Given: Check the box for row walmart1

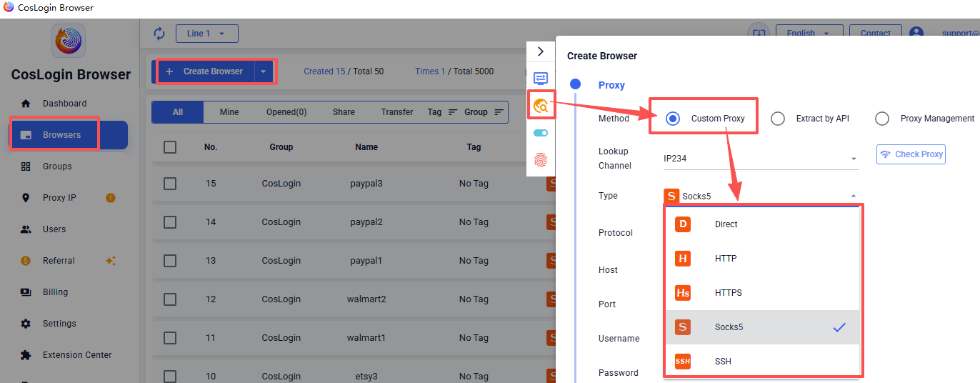Looking at the screenshot, I should point(170,338).
